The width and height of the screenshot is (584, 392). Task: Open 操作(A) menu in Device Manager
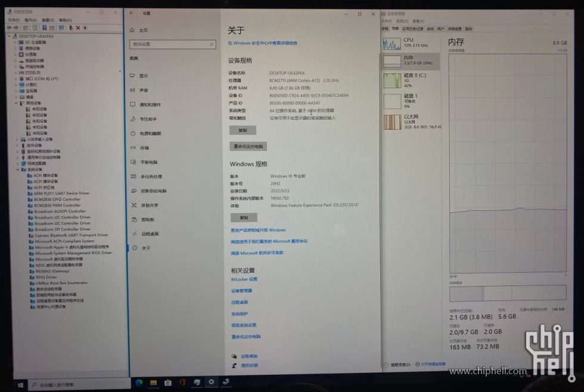[30, 20]
